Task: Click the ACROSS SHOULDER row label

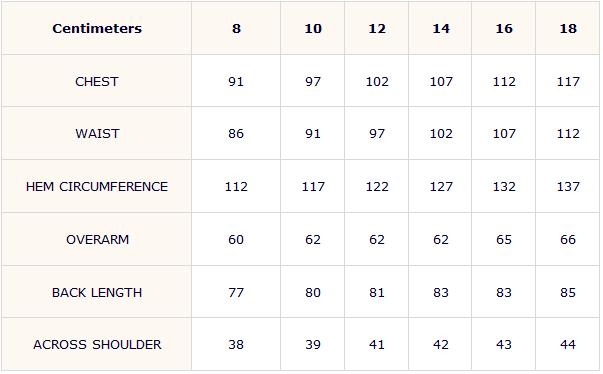Action: coord(97,344)
